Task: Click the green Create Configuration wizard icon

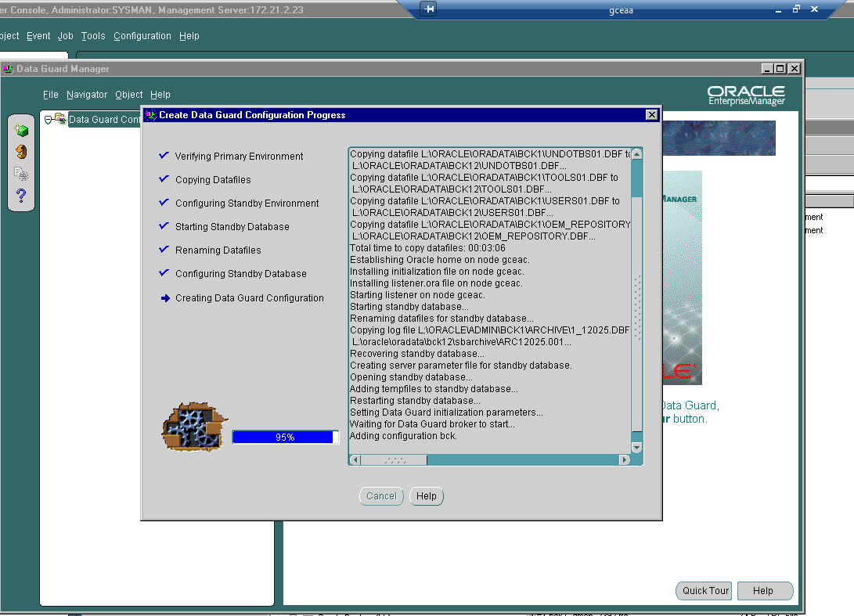Action: pyautogui.click(x=21, y=130)
